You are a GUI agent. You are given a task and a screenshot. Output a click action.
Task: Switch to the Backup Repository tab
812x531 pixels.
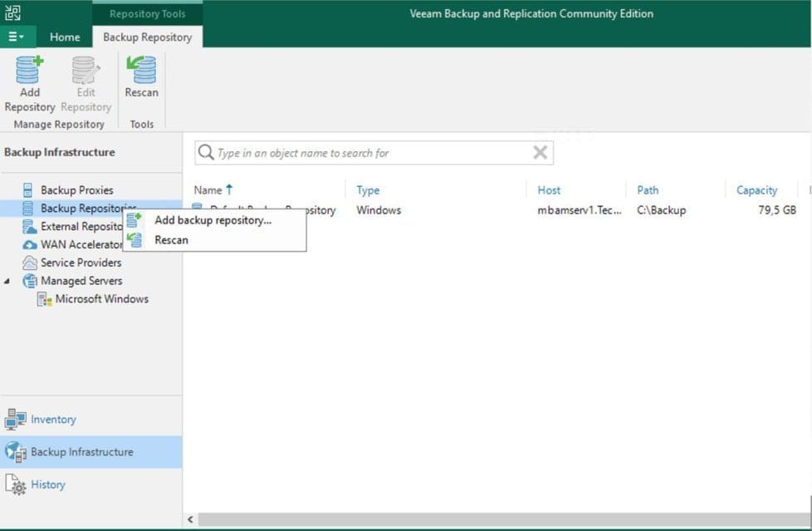[x=147, y=37]
